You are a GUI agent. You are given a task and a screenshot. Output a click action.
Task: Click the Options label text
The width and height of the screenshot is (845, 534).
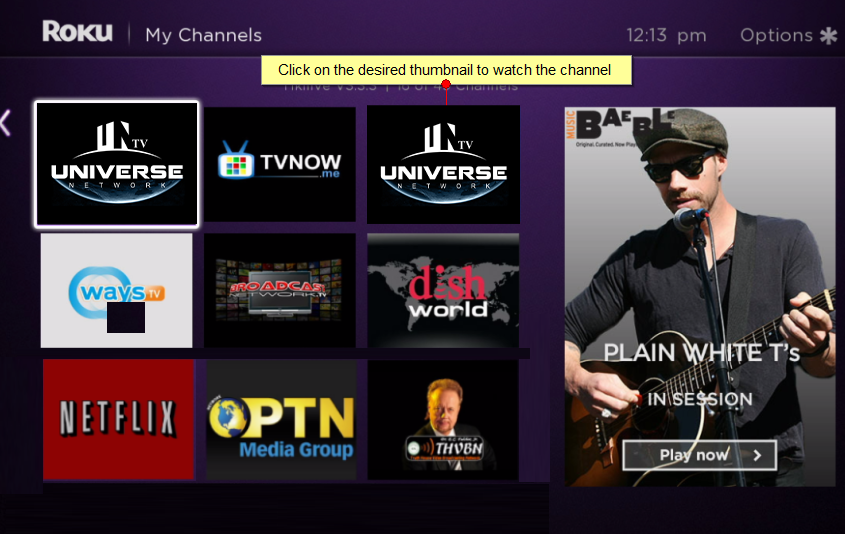(777, 36)
